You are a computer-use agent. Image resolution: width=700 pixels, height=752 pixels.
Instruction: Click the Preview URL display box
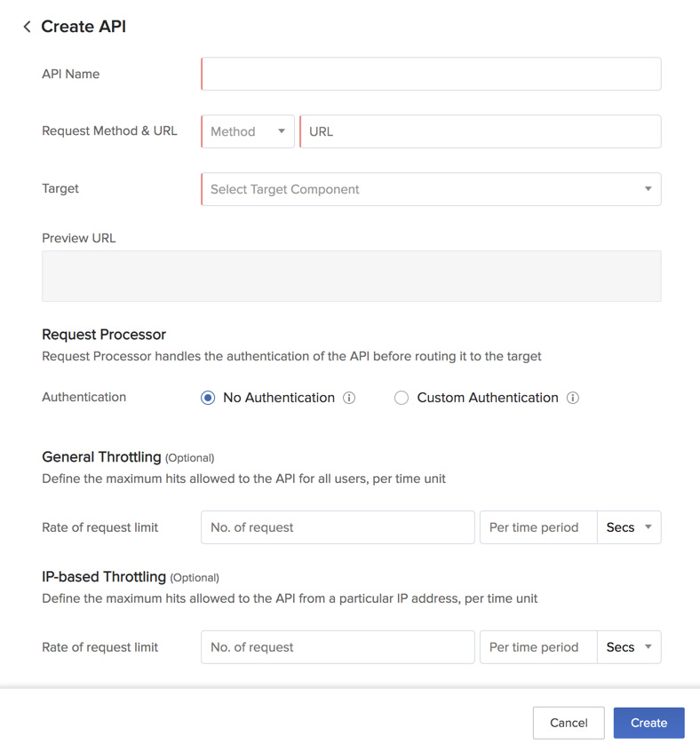pos(351,276)
